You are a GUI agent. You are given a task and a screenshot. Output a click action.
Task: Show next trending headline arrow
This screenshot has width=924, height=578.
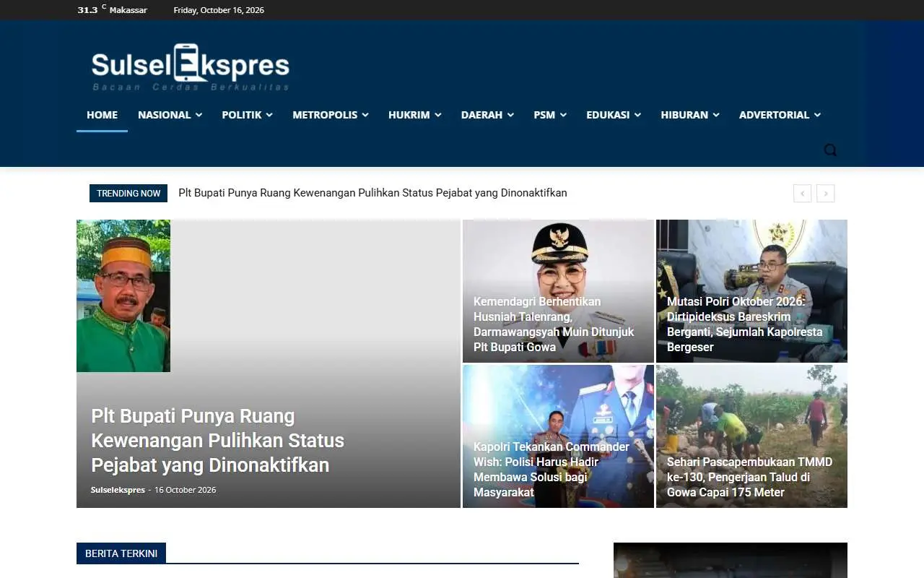pos(826,193)
